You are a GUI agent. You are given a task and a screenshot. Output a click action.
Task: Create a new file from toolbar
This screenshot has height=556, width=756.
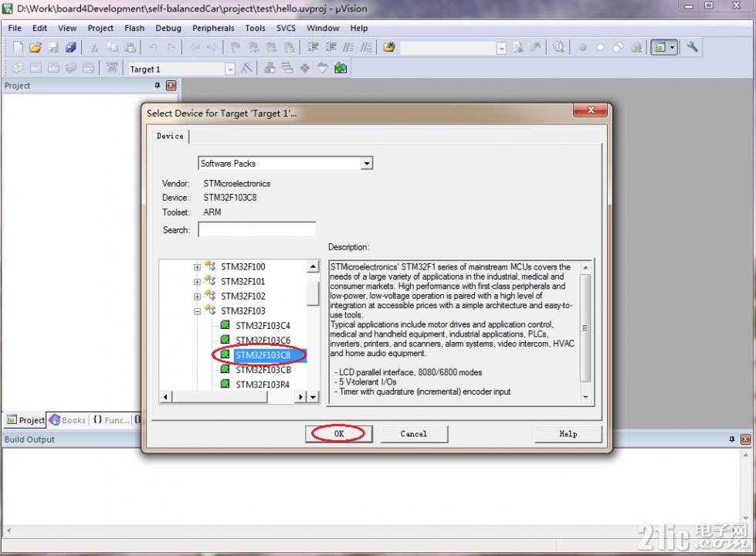click(x=18, y=47)
